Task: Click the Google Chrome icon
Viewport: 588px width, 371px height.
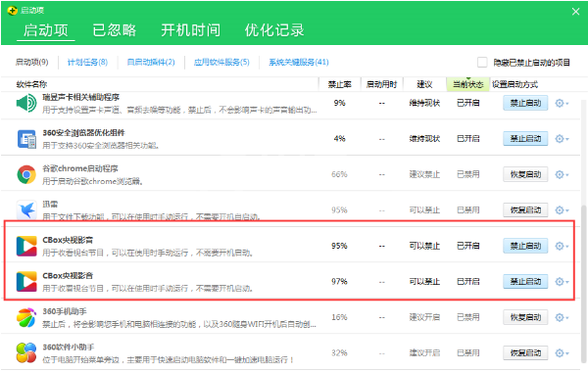Action: point(26,174)
